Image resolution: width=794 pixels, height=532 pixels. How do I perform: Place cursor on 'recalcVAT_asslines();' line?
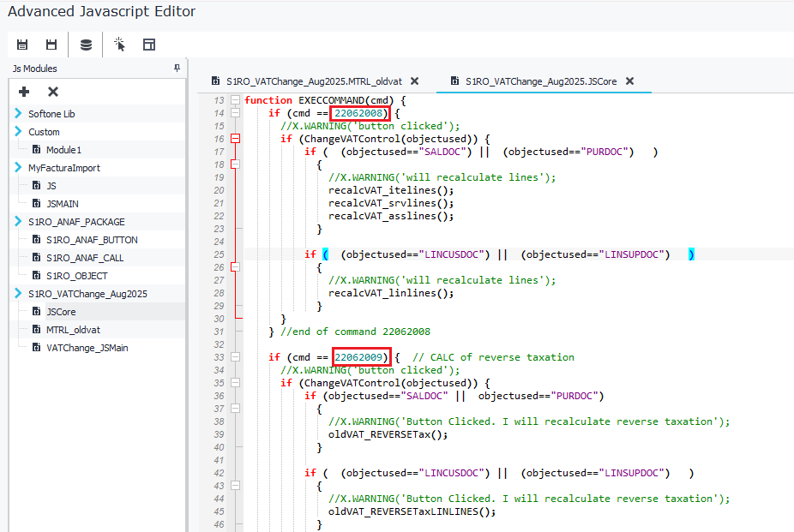click(391, 216)
